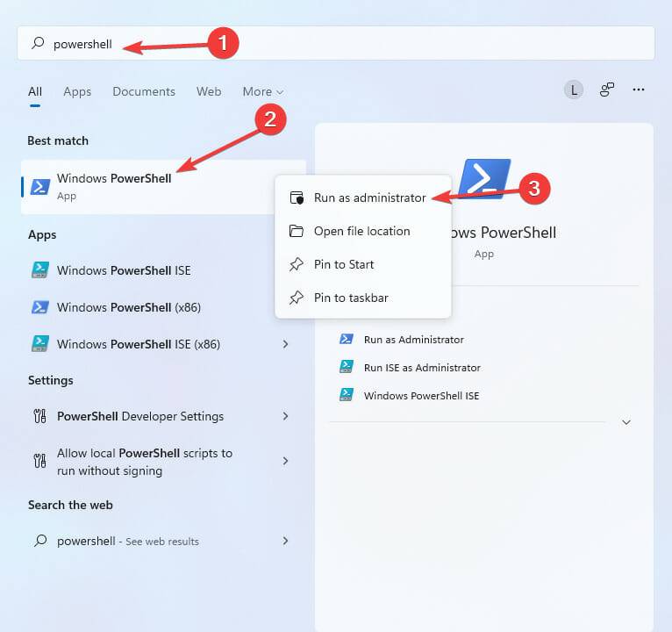The height and width of the screenshot is (632, 672).
Task: Click the L user account avatar
Action: (x=574, y=90)
